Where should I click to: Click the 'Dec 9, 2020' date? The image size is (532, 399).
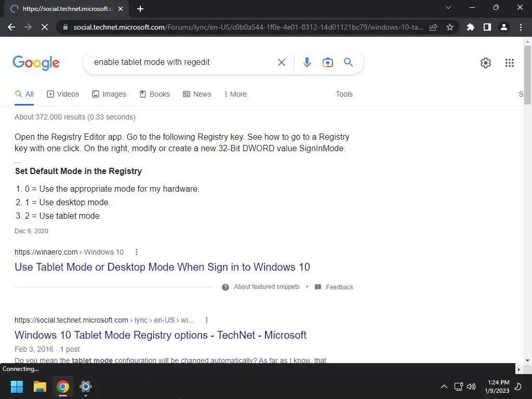point(31,231)
